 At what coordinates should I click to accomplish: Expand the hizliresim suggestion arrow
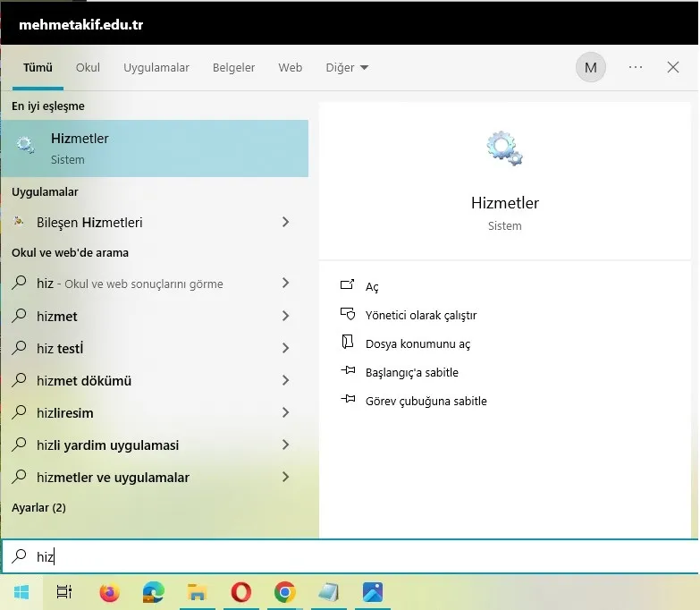click(x=286, y=412)
